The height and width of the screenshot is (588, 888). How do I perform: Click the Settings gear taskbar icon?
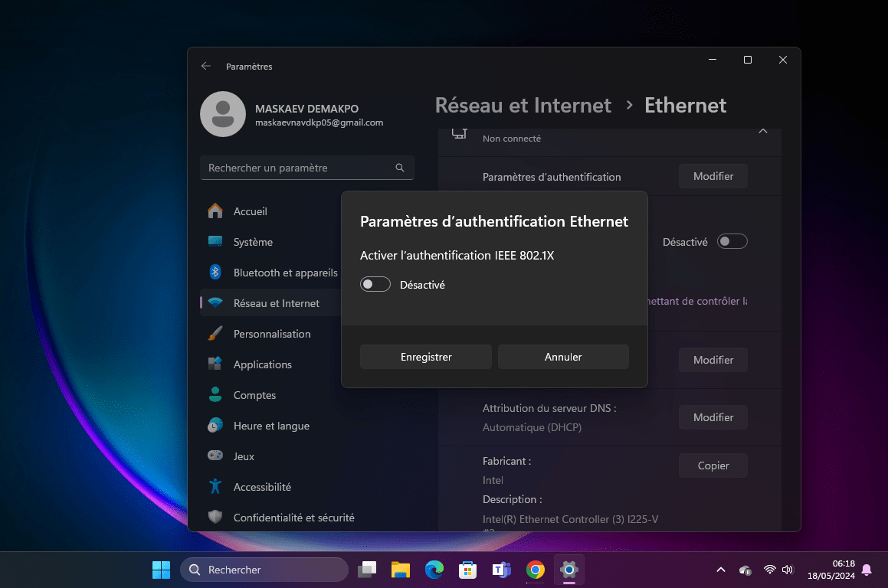pyautogui.click(x=569, y=570)
